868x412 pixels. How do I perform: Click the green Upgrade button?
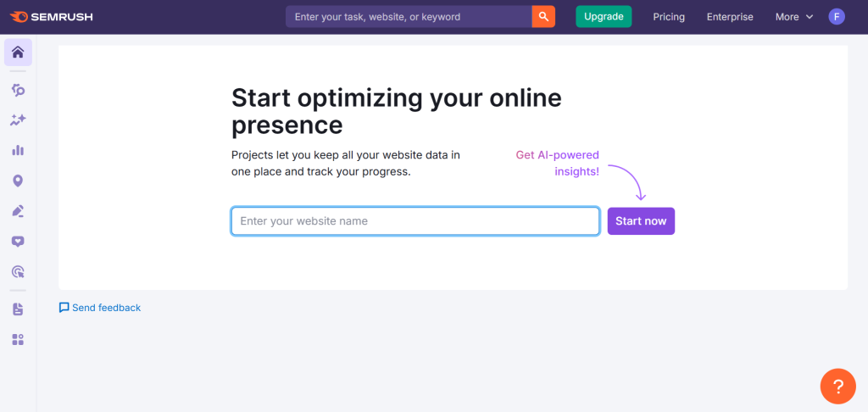(604, 16)
